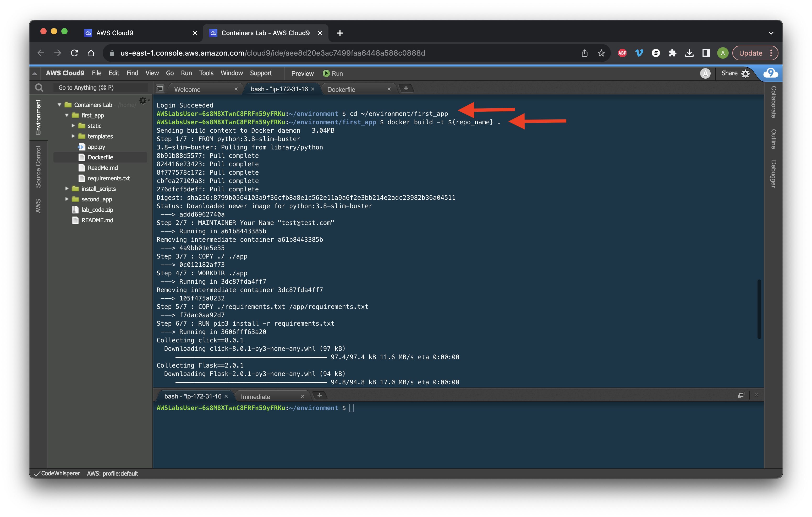Open a new browser tab
The height and width of the screenshot is (517, 812).
tap(340, 33)
